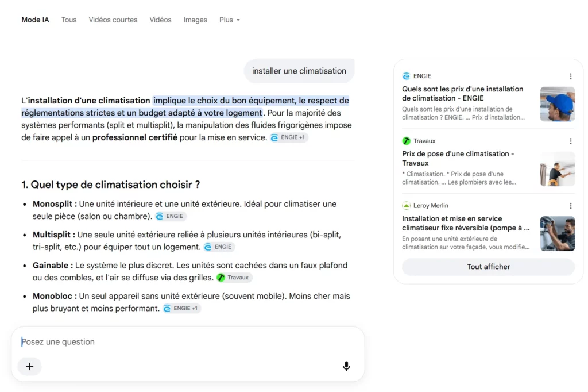Click the Travaux snippet '* Climatisation. * Prix de pose'

point(459,178)
